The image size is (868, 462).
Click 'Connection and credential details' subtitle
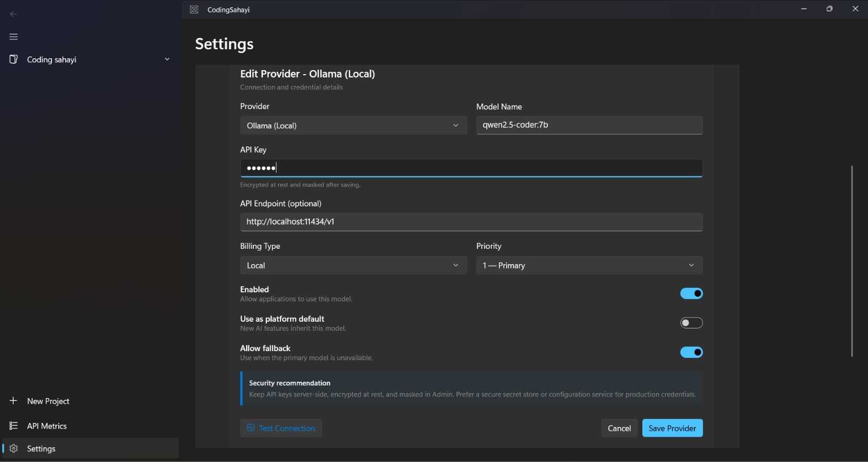click(x=291, y=87)
